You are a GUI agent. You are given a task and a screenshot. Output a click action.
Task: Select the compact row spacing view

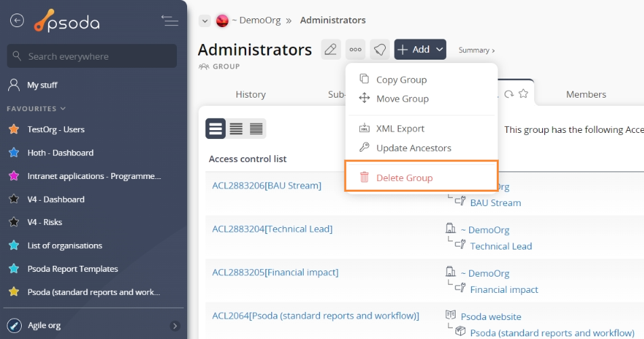point(256,129)
